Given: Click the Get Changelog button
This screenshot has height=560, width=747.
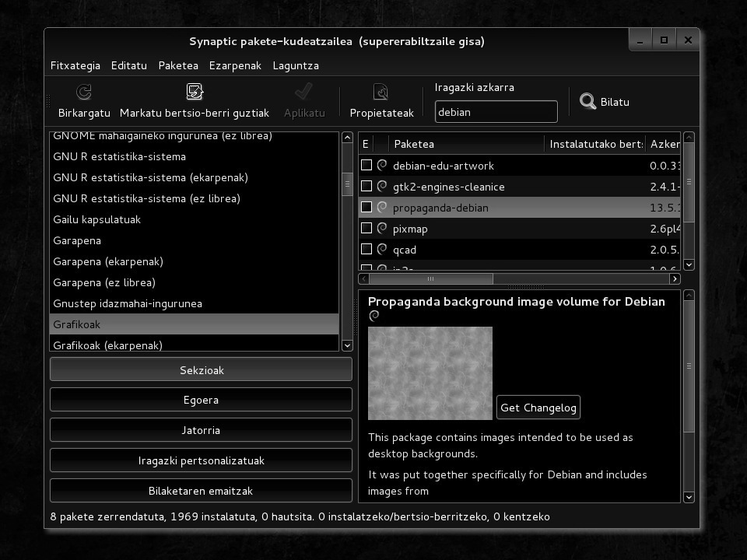Looking at the screenshot, I should [x=538, y=408].
